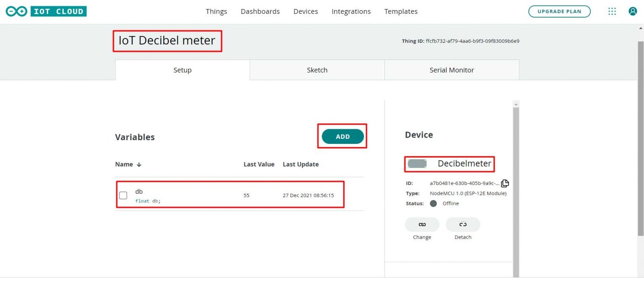Open the Templates page
The width and height of the screenshot is (644, 281).
(x=401, y=11)
